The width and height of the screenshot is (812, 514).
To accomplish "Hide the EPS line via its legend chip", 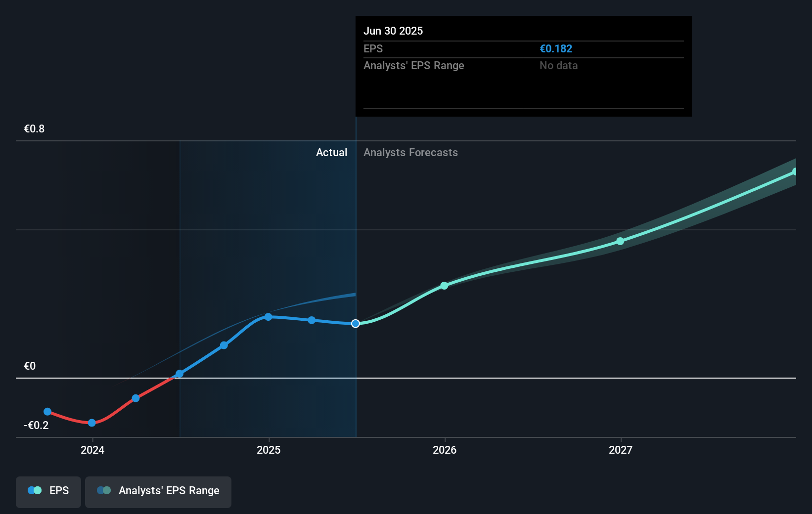I will 48,491.
